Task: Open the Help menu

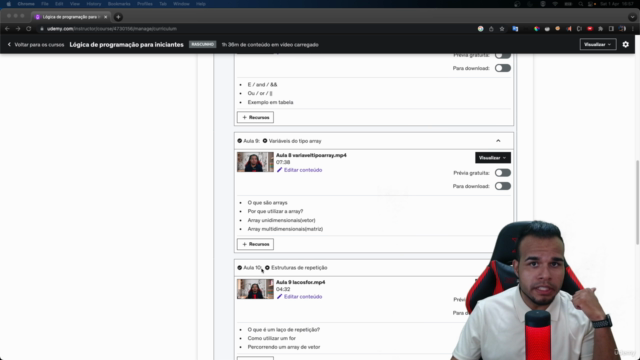Action: 200,4
